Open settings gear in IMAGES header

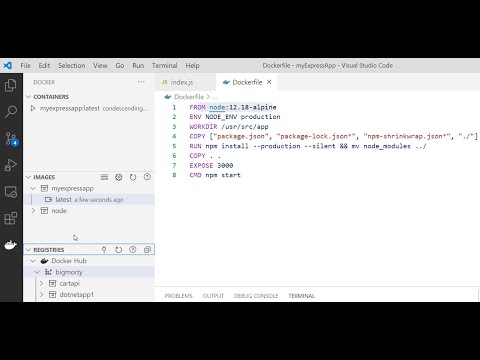click(x=119, y=177)
